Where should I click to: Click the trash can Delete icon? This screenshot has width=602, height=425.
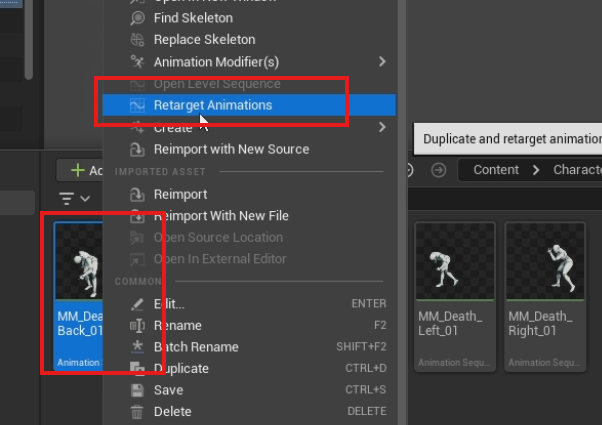coord(137,411)
